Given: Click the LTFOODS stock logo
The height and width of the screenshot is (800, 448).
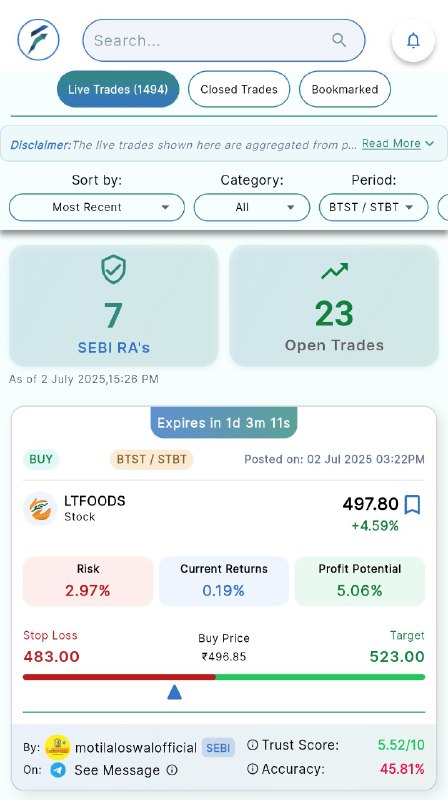Looking at the screenshot, I should pyautogui.click(x=40, y=508).
